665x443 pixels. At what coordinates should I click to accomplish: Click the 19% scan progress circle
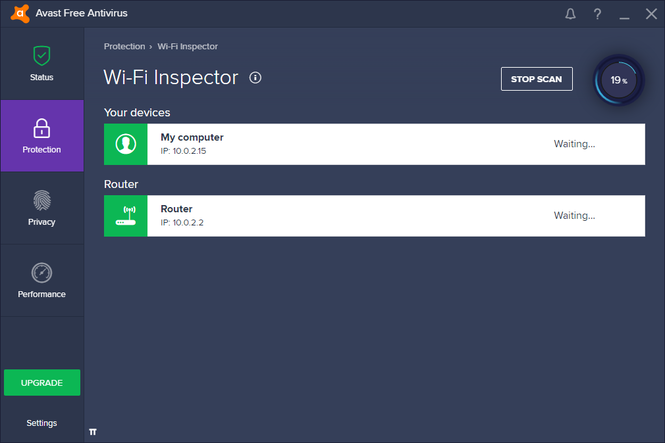click(x=619, y=80)
